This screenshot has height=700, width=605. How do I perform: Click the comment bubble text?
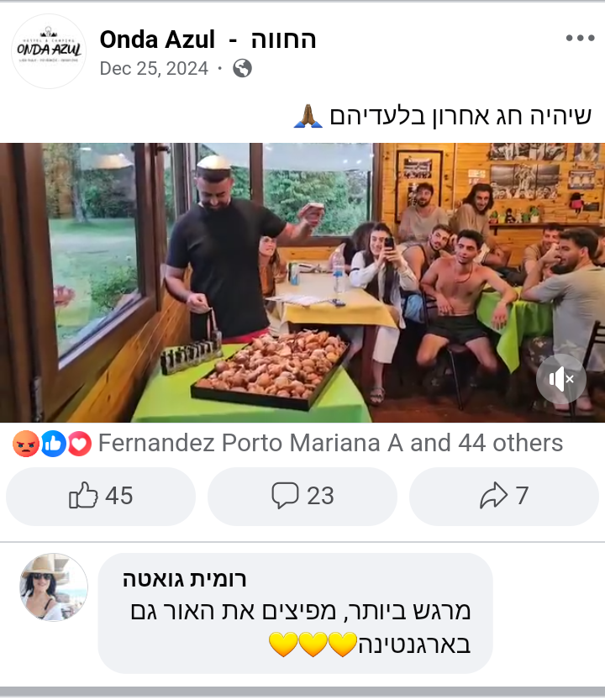(301, 628)
